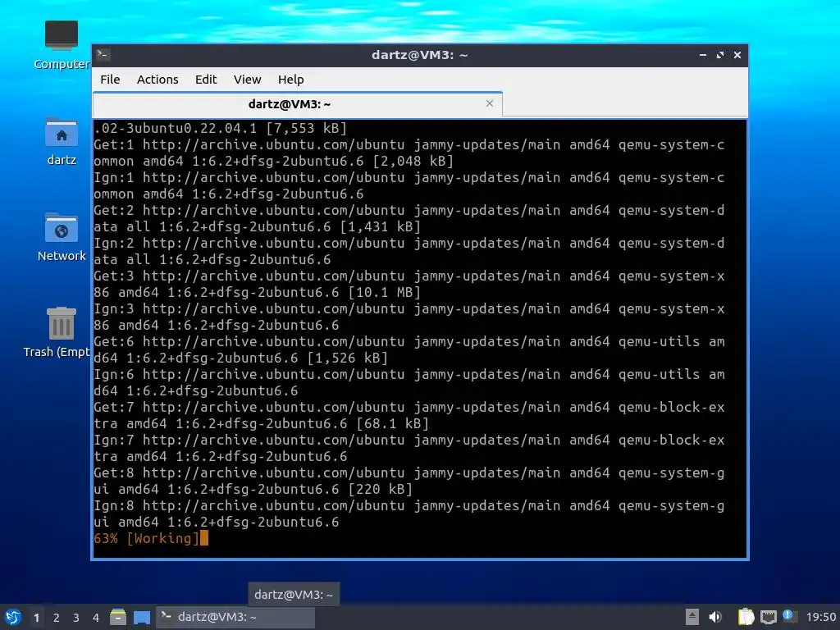Open the clipboard manager tray icon
The image size is (840, 630).
pos(746,617)
